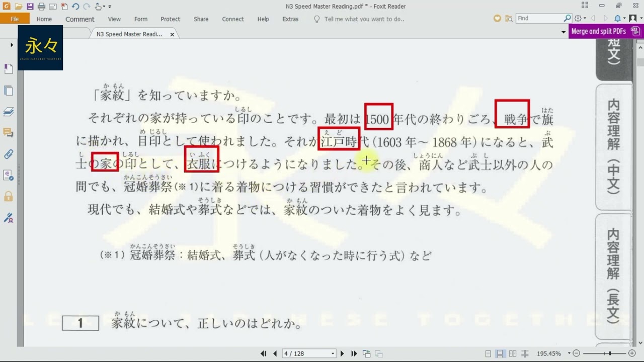Open the Form ribbon tab
Screen dimensions: 644x362
[x=141, y=19]
